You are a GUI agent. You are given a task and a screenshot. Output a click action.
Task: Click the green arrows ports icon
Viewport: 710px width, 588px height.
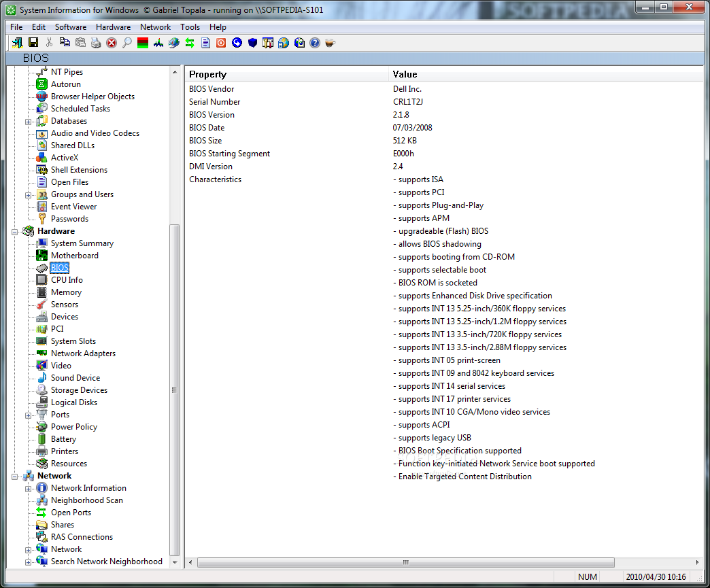[x=190, y=43]
